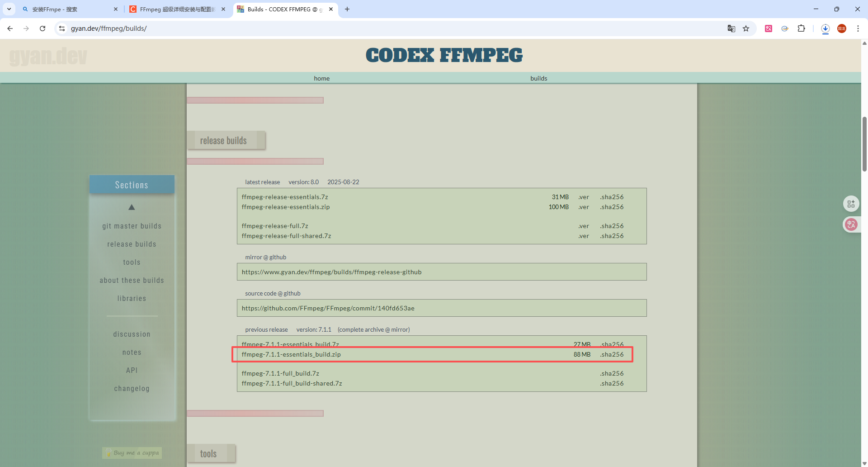Jump to release builds in Sections sidebar

pyautogui.click(x=132, y=244)
